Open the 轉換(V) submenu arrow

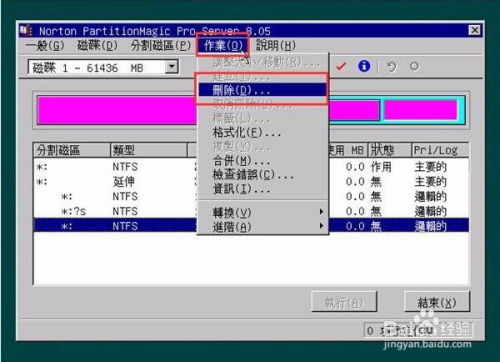click(321, 212)
